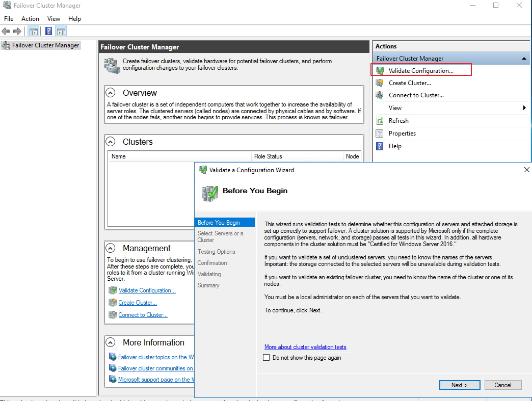Enable the 'Do not show this page again' checkbox
Screen dimensions: 532x401
click(266, 358)
